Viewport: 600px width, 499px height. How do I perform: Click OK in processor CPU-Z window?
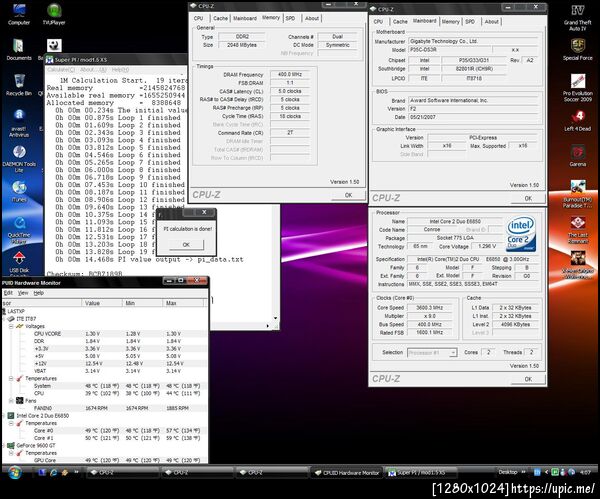point(528,379)
